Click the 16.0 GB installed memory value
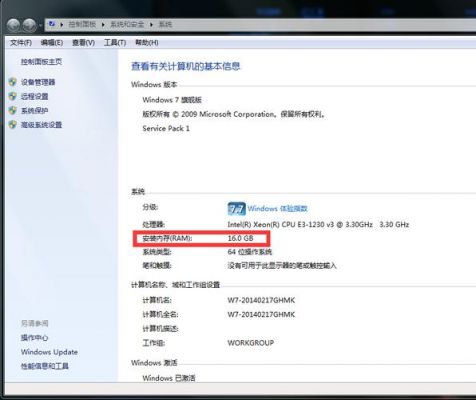Screen dimensions: 476x400 [x=240, y=238]
